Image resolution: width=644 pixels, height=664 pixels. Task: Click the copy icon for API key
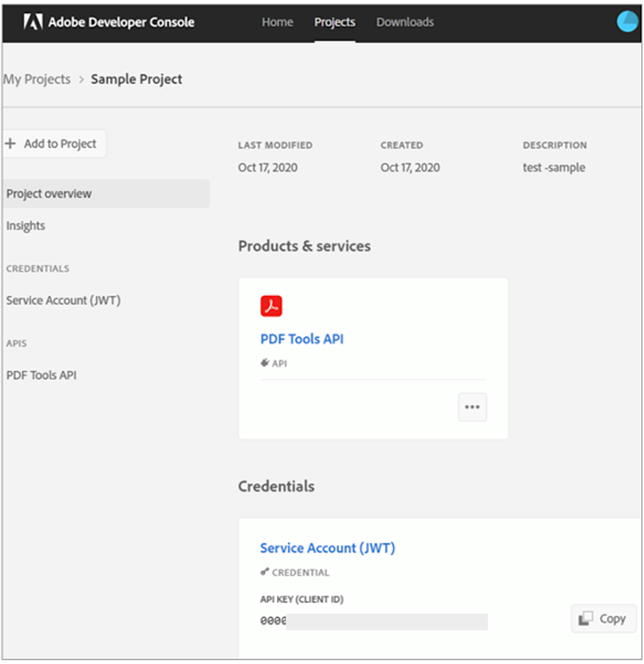tap(586, 618)
